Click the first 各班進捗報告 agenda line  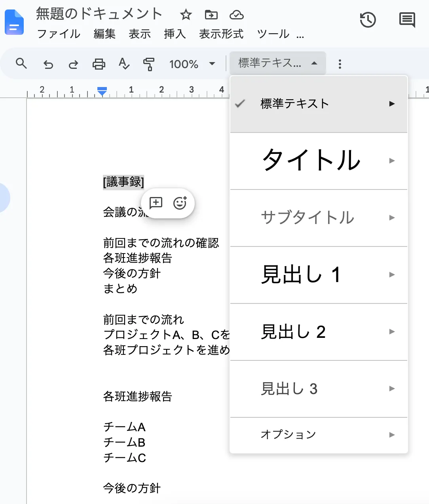click(x=138, y=258)
